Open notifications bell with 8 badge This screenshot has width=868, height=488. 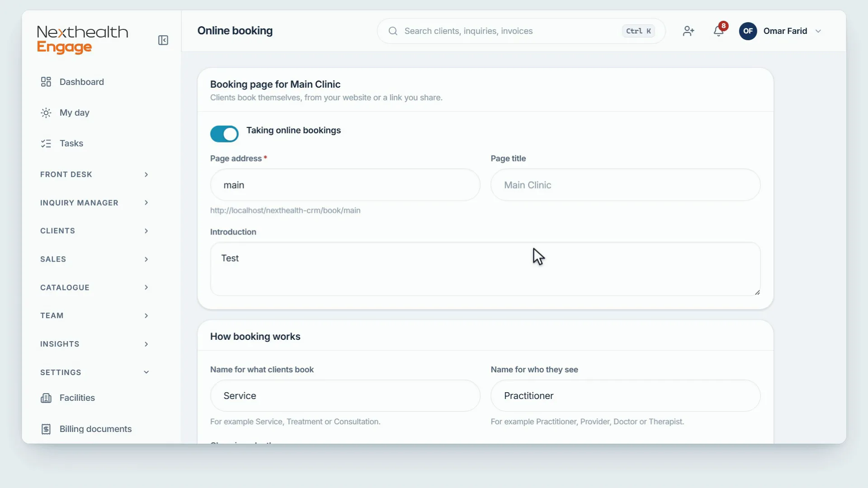(720, 30)
